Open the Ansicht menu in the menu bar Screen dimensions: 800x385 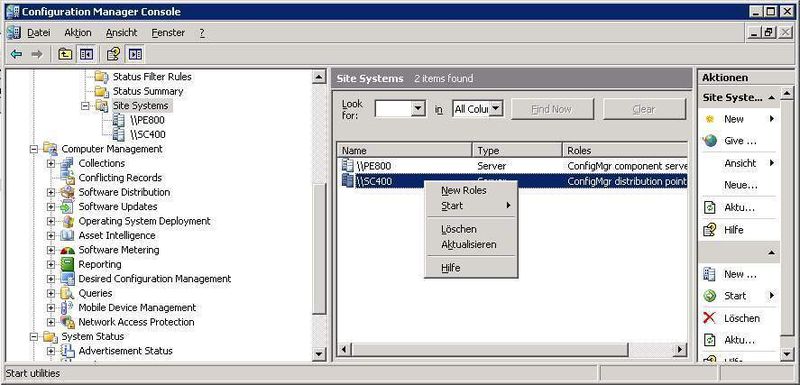click(x=121, y=33)
